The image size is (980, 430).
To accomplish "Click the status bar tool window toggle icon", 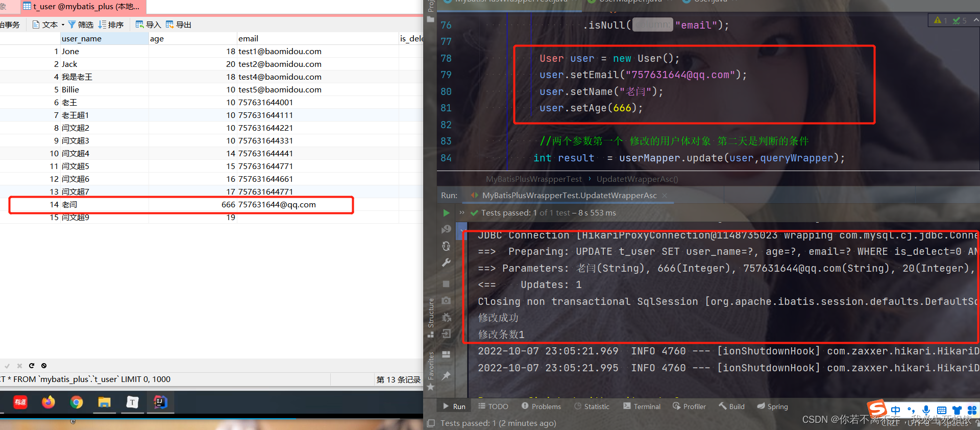I will 431,423.
